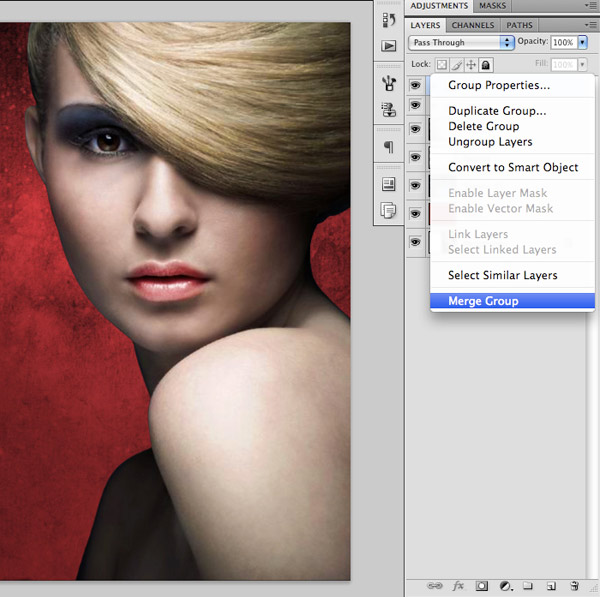Click the create new layer icon
Image resolution: width=600 pixels, height=597 pixels.
click(551, 586)
